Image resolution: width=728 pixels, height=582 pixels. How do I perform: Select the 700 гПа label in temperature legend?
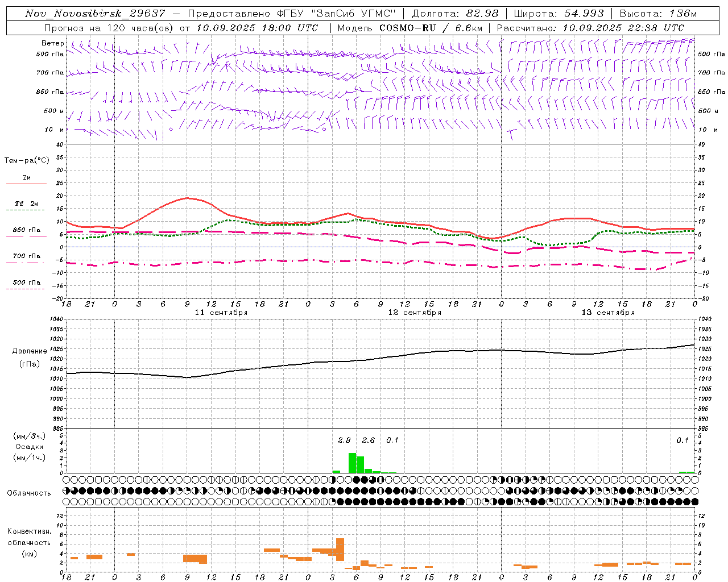(x=27, y=256)
